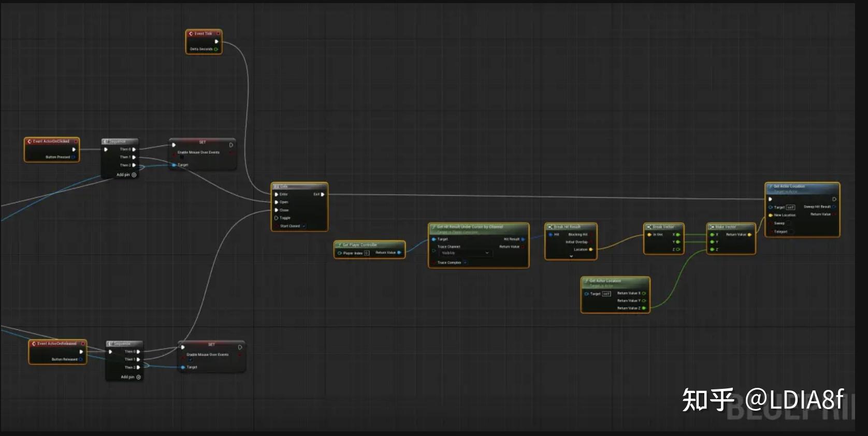The width and height of the screenshot is (868, 436).
Task: Click Then 2 pin on lower Sequence node
Action: (x=138, y=368)
